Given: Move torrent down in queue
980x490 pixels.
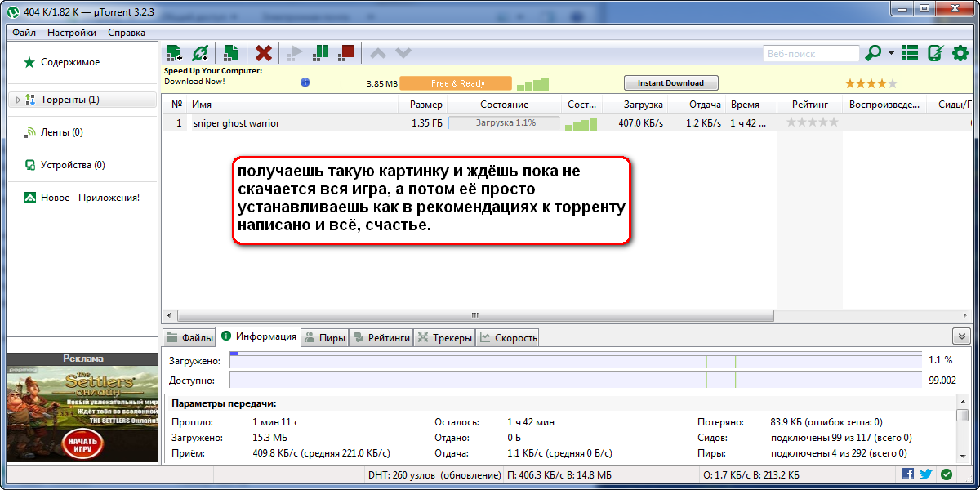Looking at the screenshot, I should click(x=403, y=53).
